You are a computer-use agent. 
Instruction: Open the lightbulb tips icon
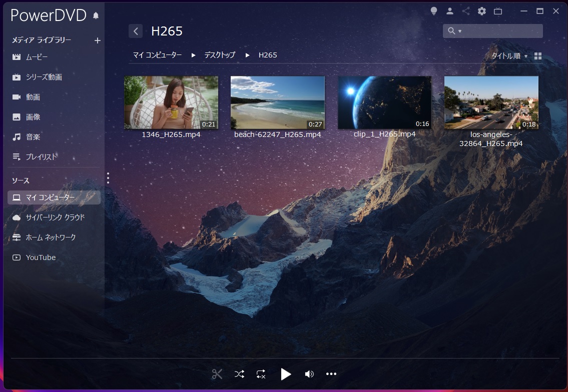[434, 11]
